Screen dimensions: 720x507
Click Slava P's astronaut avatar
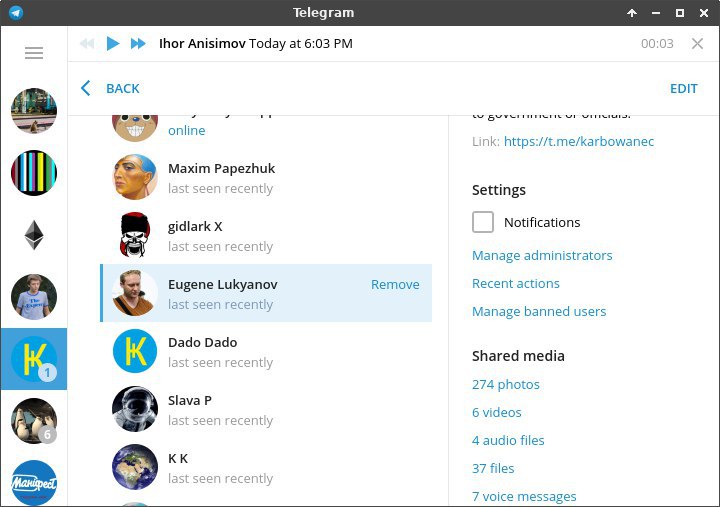[135, 409]
